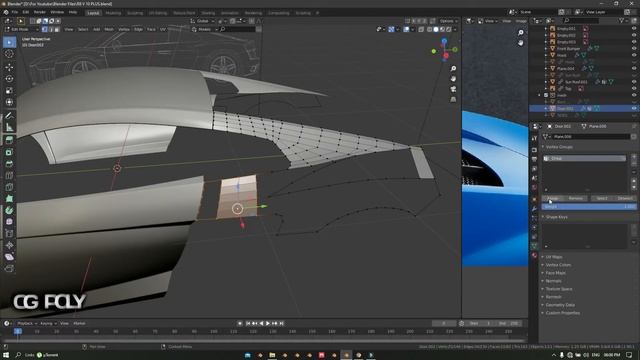Screen dimensions: 640x360
Task: Select the Scale tool
Action: 9,90
